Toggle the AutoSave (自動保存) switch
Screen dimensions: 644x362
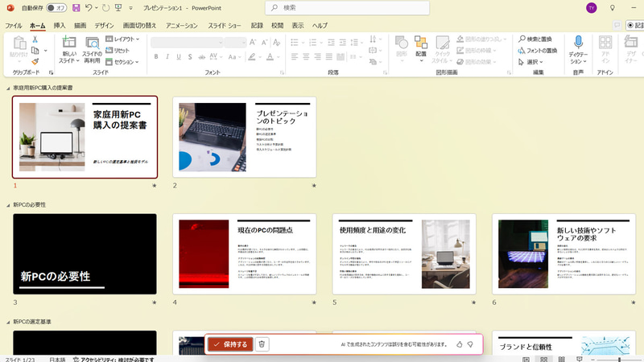[x=56, y=8]
